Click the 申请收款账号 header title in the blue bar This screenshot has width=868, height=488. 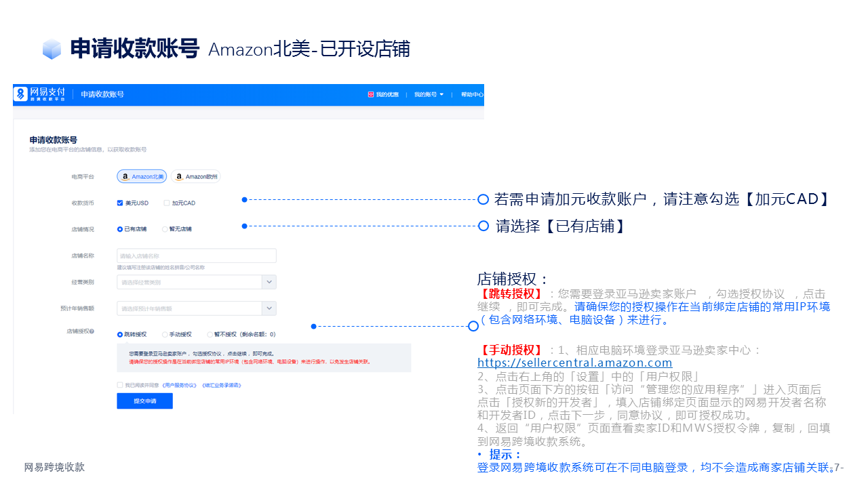pos(102,94)
